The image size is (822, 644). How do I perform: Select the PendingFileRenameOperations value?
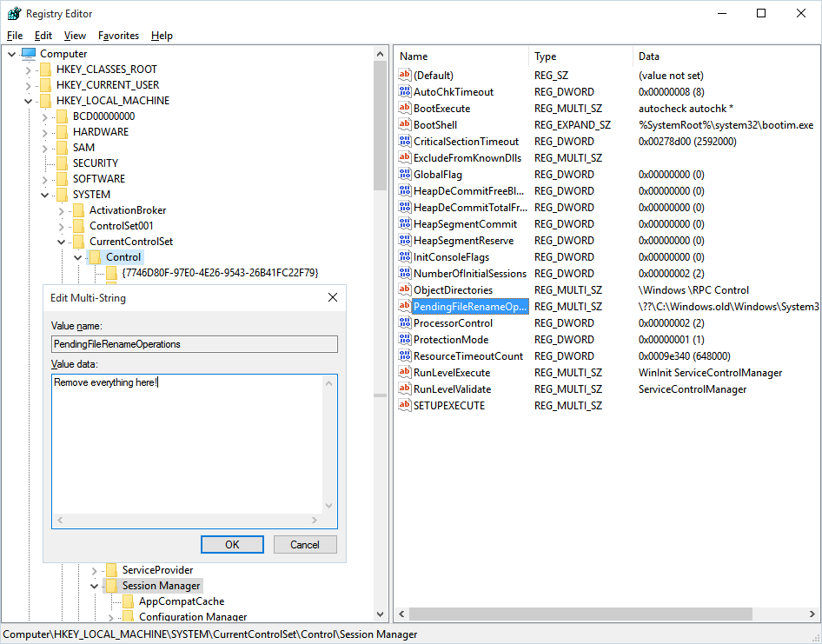click(x=470, y=306)
